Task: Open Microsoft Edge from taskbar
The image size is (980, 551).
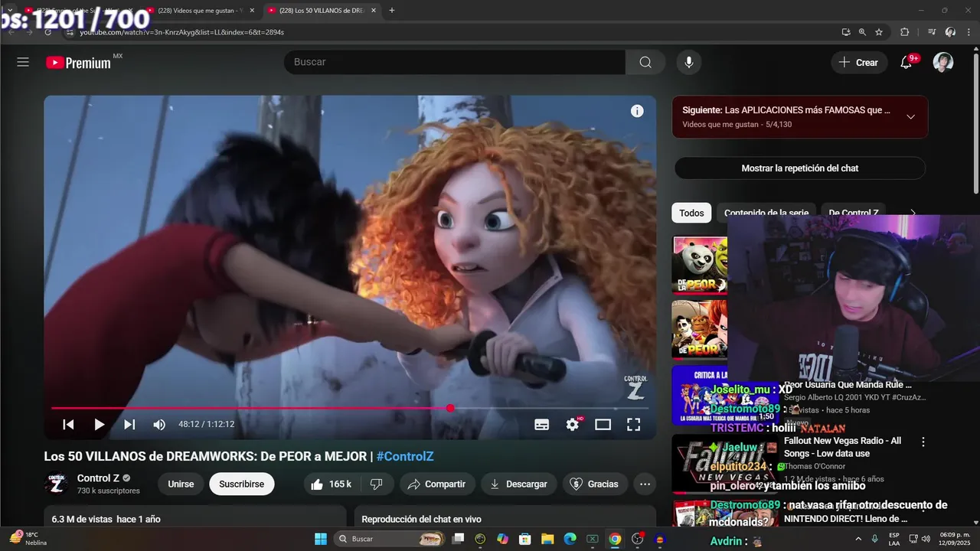Action: [x=570, y=540]
